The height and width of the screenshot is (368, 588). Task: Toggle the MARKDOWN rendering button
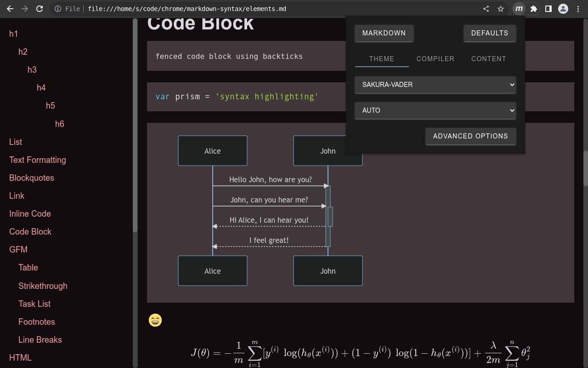pyautogui.click(x=384, y=33)
